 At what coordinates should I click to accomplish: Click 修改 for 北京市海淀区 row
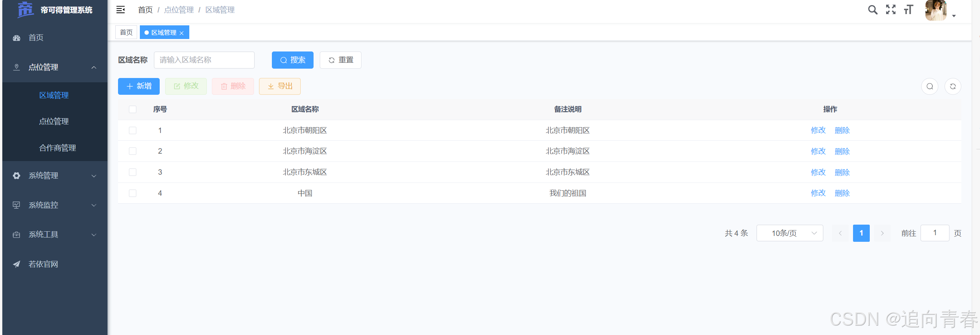point(818,151)
